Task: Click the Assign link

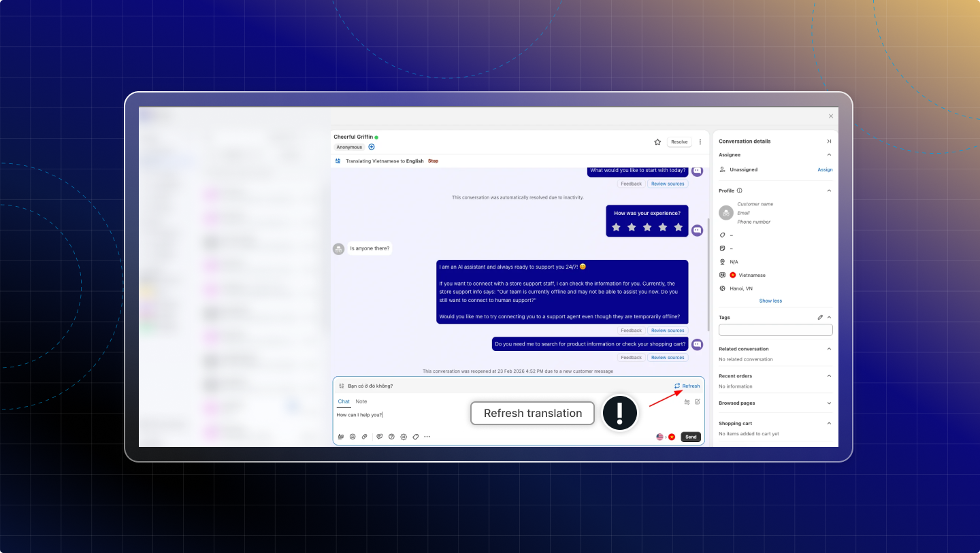Action: pyautogui.click(x=824, y=170)
